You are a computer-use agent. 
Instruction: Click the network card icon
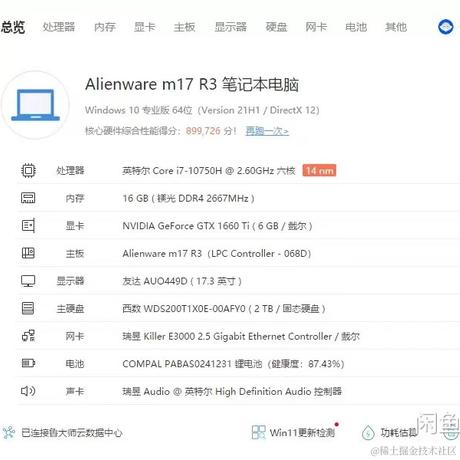click(x=28, y=336)
